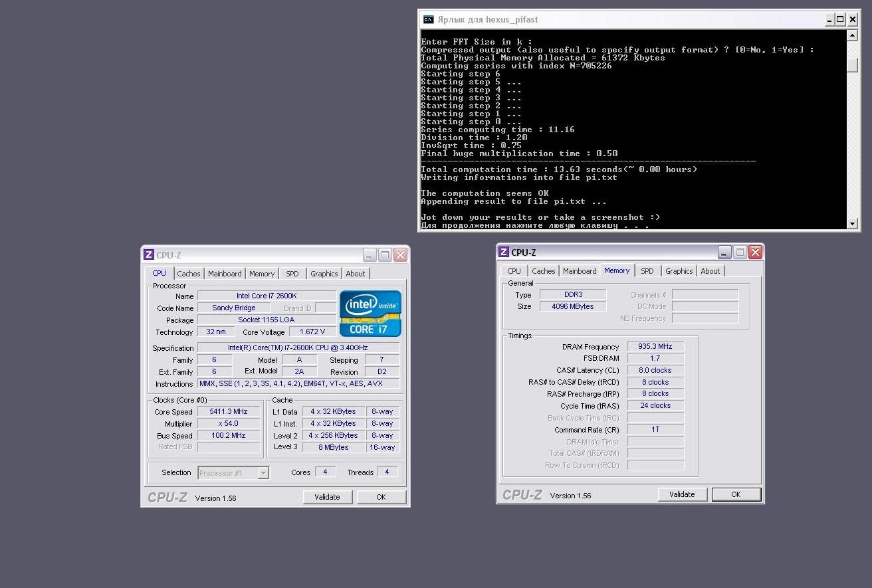Click the Bus Speed value '100.2 MHz'
872x588 pixels.
coord(229,436)
